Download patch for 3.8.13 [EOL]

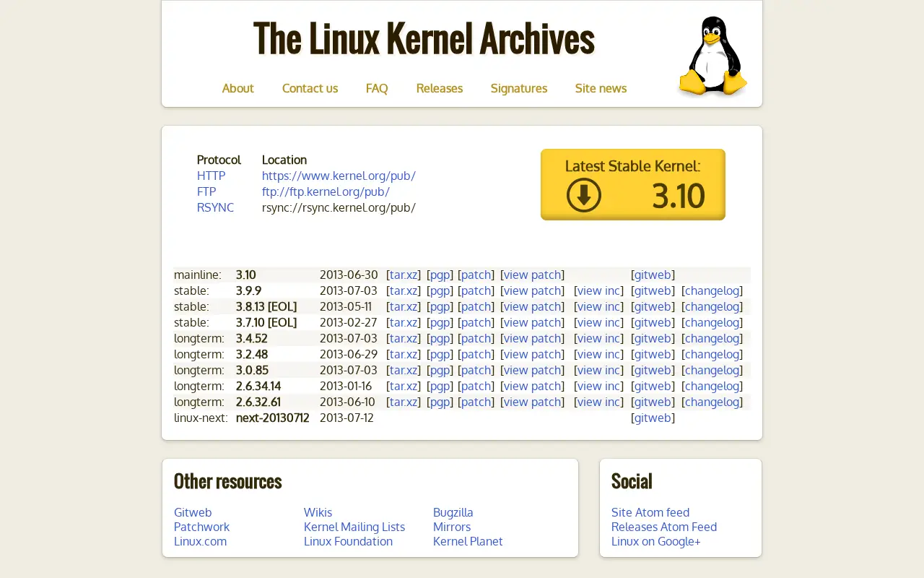476,306
